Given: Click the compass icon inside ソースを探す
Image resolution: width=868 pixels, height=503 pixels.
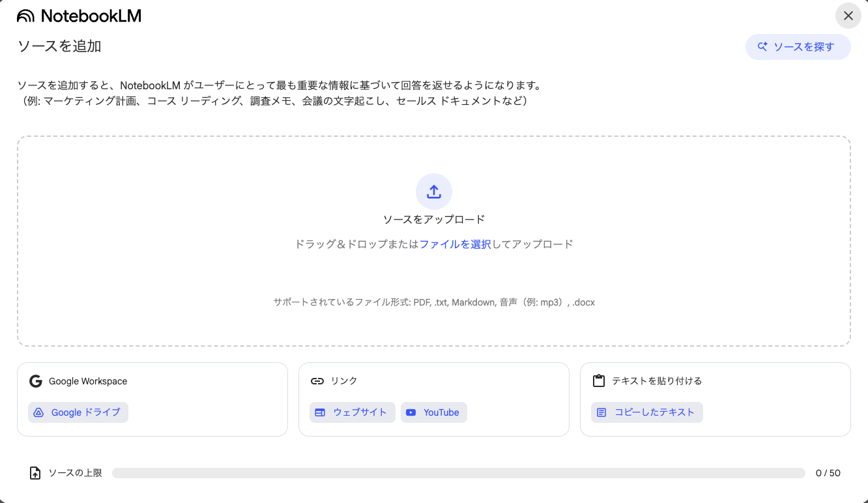Looking at the screenshot, I should click(x=761, y=46).
